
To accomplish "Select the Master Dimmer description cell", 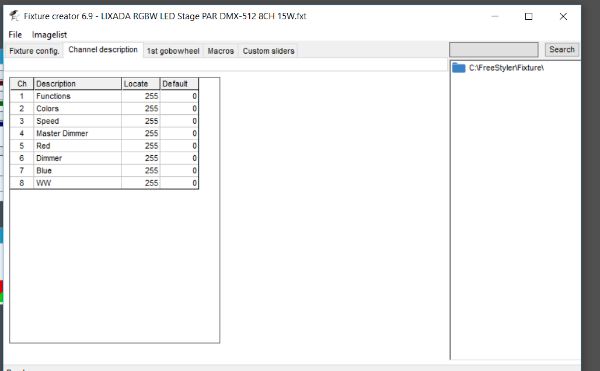I will 77,133.
